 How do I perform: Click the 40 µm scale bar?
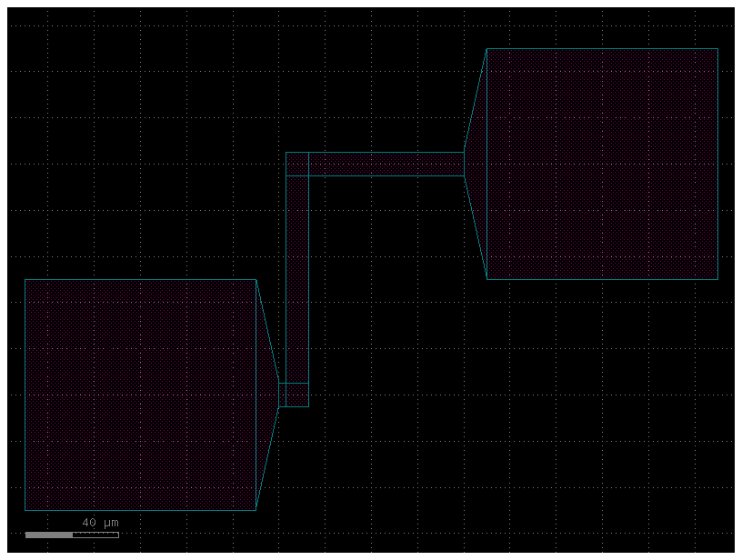[71, 535]
